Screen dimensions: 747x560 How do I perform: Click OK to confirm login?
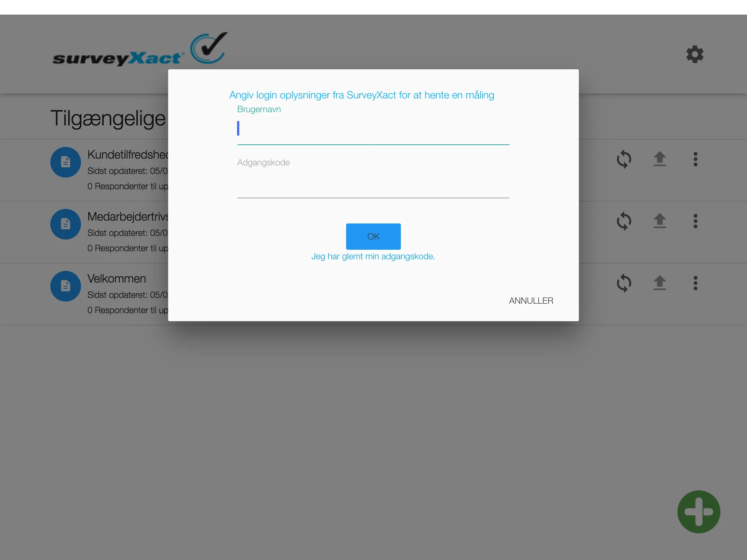click(x=373, y=236)
